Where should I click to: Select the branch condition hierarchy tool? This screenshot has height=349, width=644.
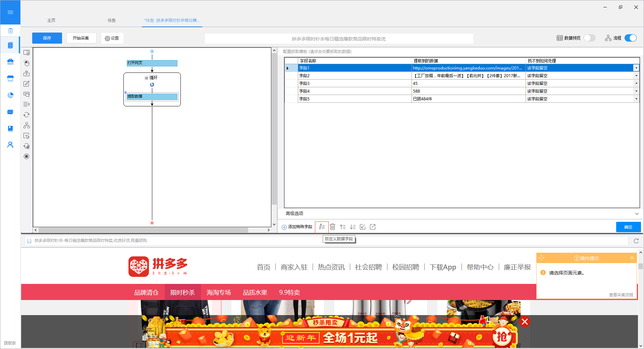26,125
